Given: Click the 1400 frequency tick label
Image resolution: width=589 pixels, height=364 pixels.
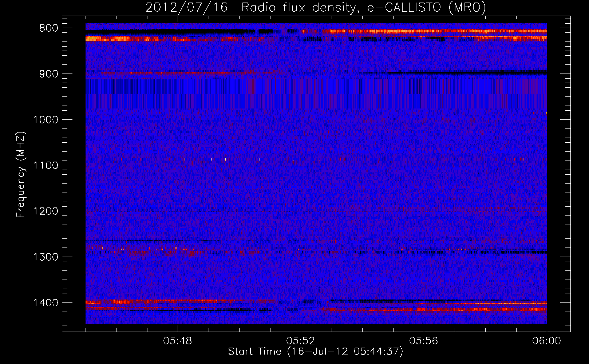Looking at the screenshot, I should click(46, 303).
